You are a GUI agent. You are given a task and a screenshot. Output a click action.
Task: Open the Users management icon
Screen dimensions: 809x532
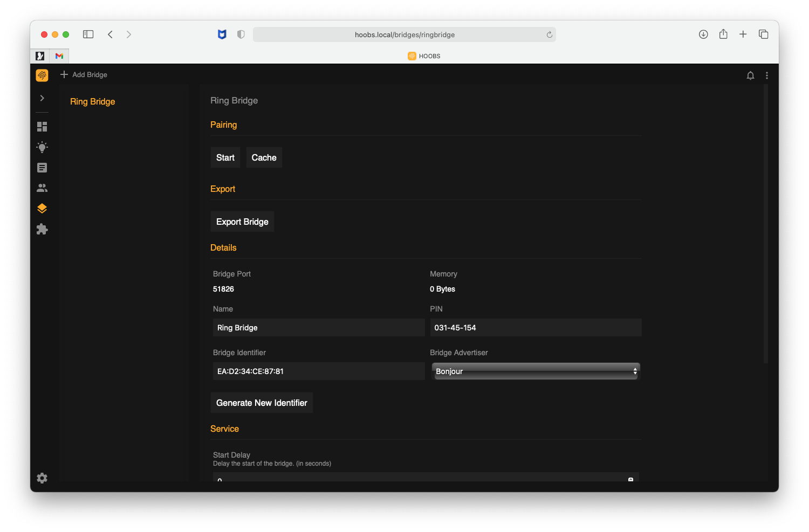42,188
